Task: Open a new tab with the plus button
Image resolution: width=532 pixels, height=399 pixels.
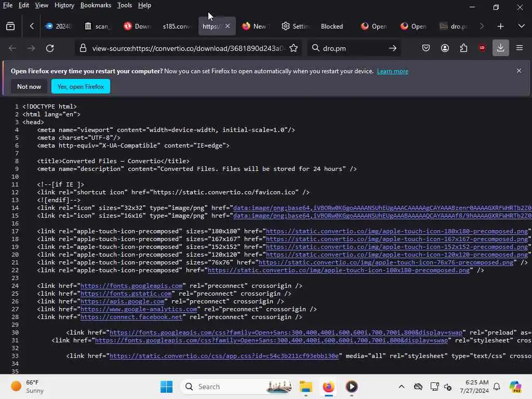Action: click(500, 26)
